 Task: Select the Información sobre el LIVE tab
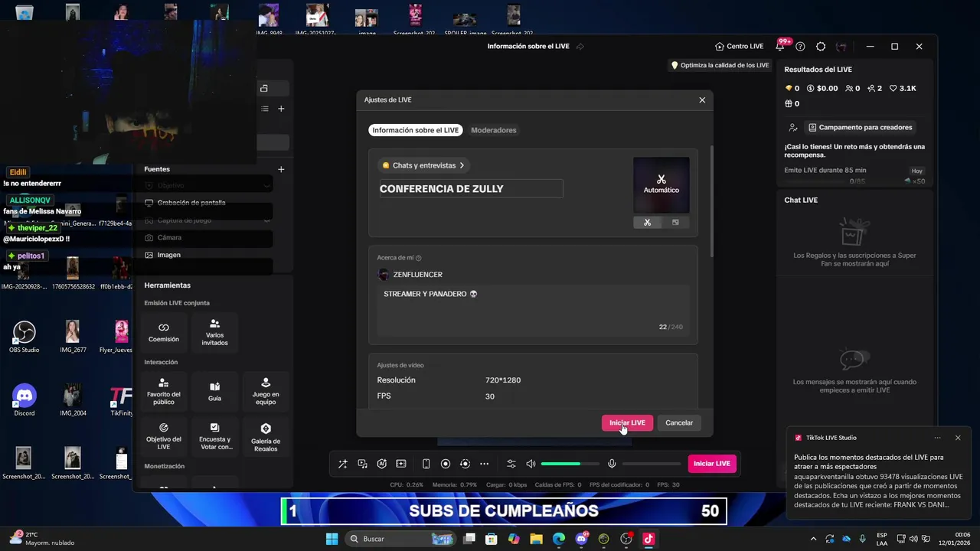coord(416,130)
